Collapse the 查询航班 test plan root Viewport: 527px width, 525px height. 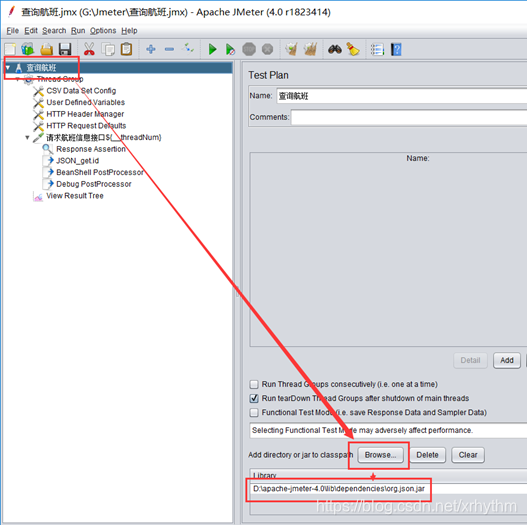click(8, 68)
